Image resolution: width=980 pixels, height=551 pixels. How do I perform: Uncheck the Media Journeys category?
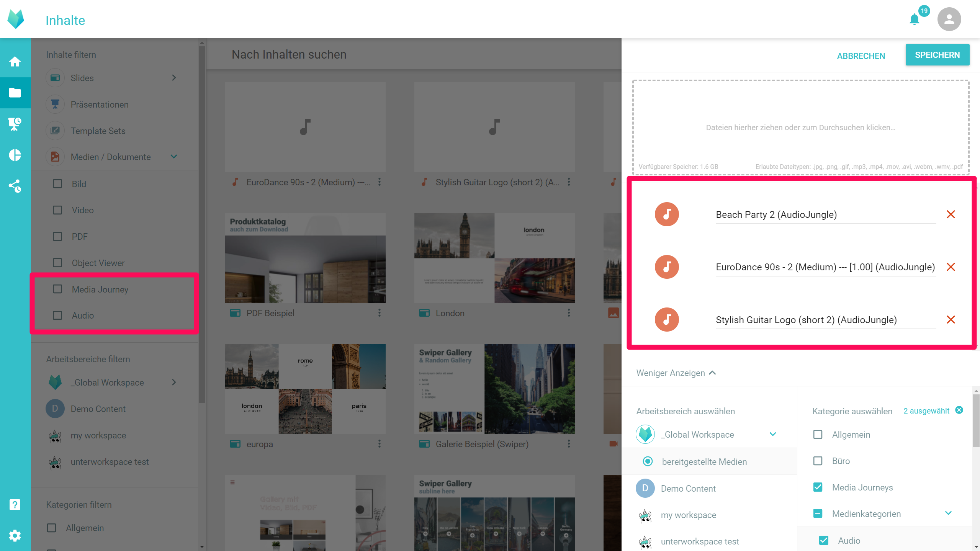(x=818, y=487)
